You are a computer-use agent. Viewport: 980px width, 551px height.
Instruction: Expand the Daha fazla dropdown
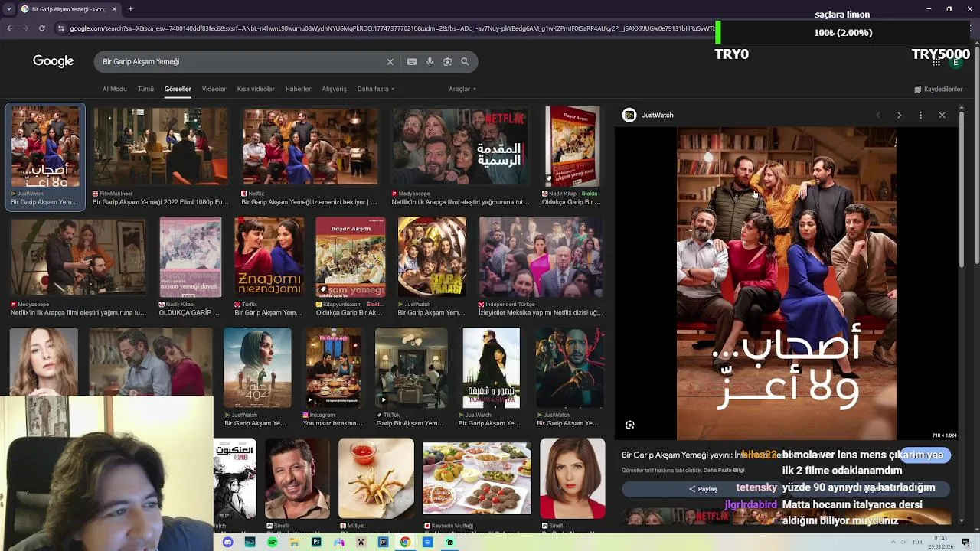pos(376,89)
